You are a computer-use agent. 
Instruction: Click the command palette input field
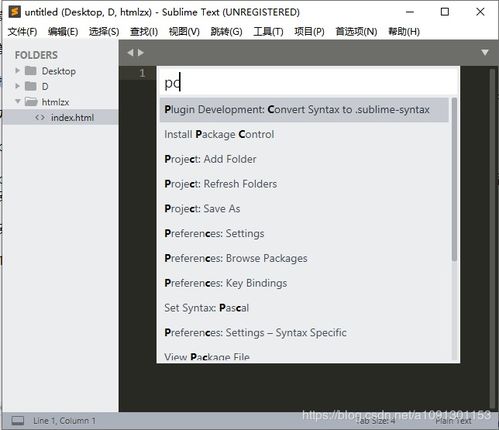[x=308, y=83]
